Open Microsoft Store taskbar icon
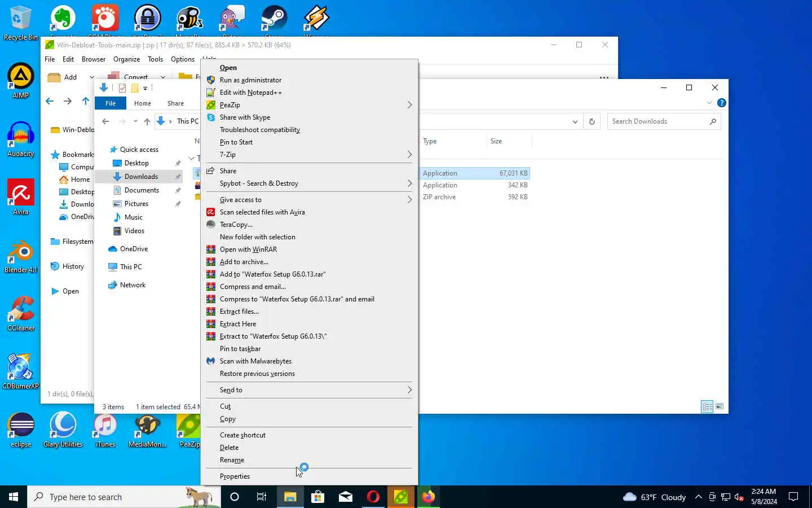 point(318,497)
